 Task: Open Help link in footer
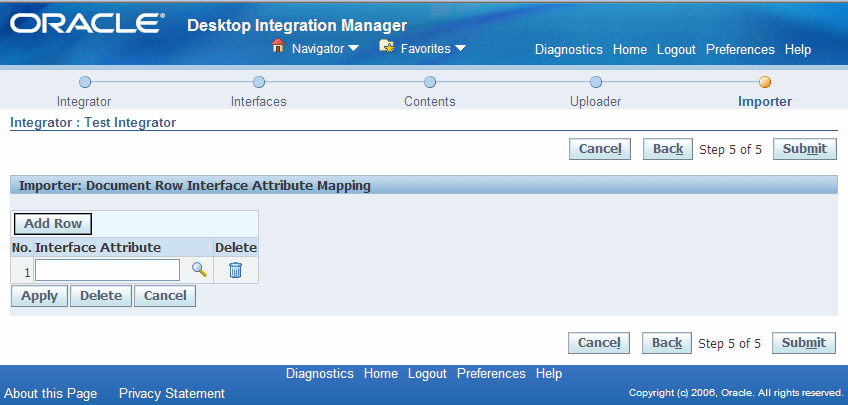click(x=549, y=374)
